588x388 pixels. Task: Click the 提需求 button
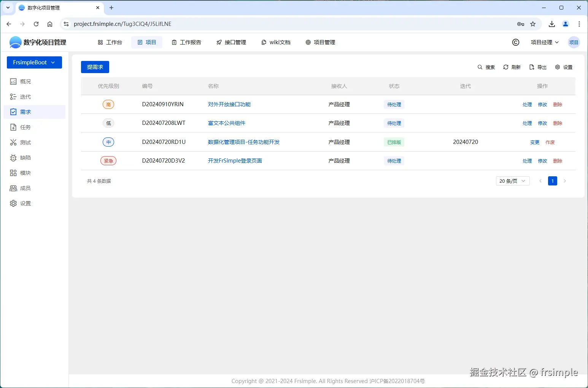coord(95,67)
